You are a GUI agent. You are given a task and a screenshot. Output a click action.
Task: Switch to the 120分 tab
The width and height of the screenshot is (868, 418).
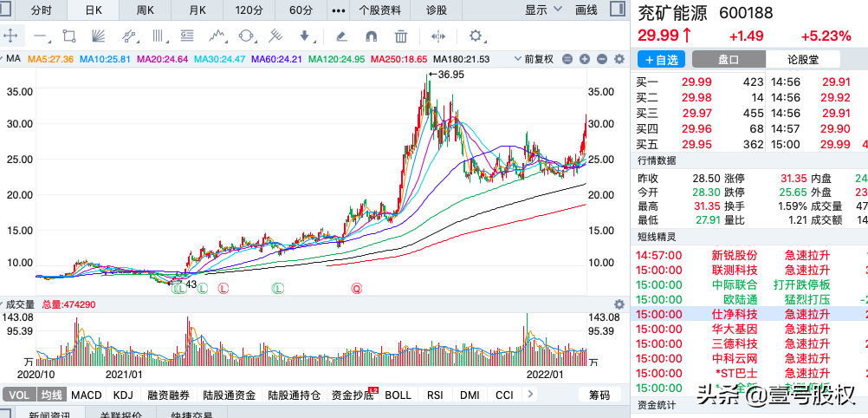click(x=249, y=10)
